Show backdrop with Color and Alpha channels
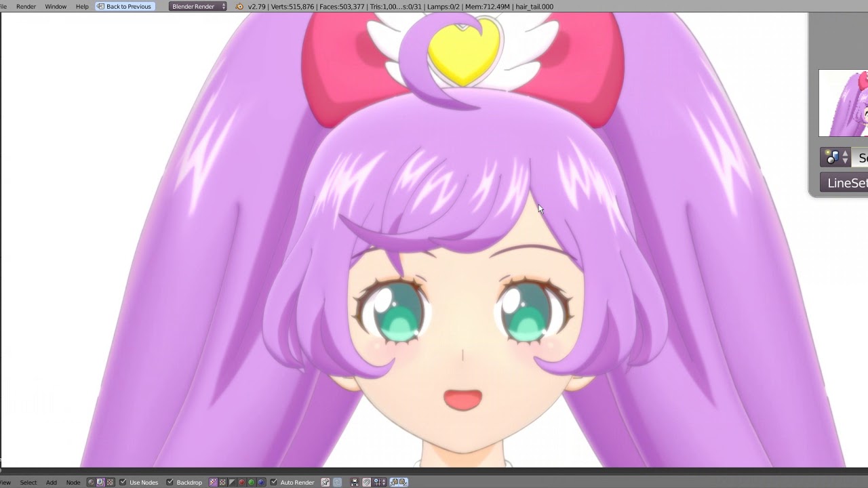The image size is (868, 488). pyautogui.click(x=213, y=483)
